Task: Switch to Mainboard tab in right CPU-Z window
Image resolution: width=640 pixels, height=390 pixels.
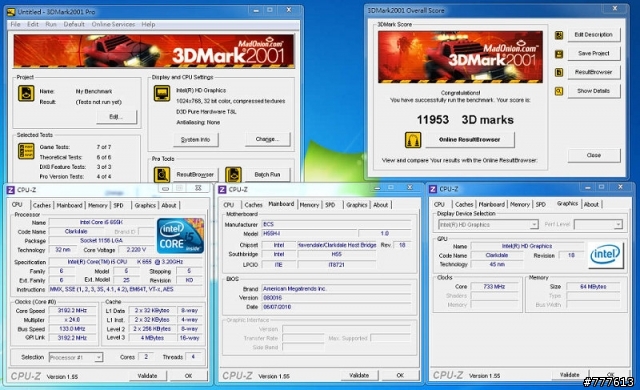Action: [492, 204]
